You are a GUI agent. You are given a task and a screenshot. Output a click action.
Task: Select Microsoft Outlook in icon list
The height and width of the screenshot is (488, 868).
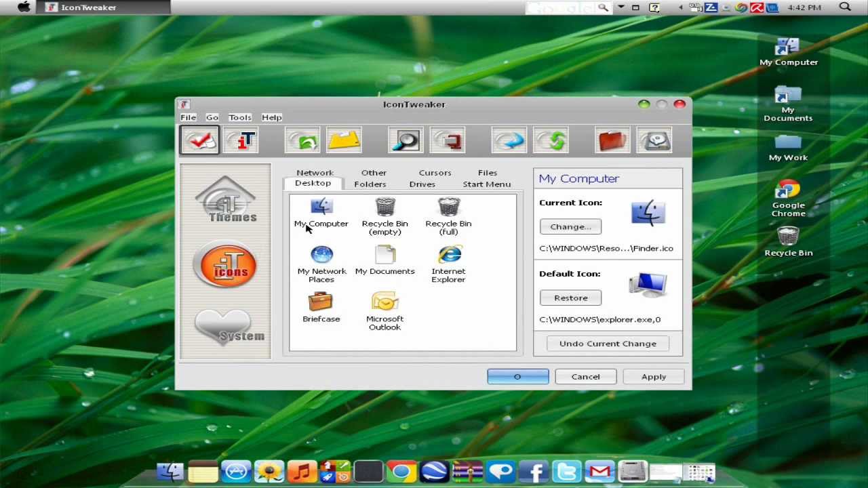pyautogui.click(x=384, y=312)
